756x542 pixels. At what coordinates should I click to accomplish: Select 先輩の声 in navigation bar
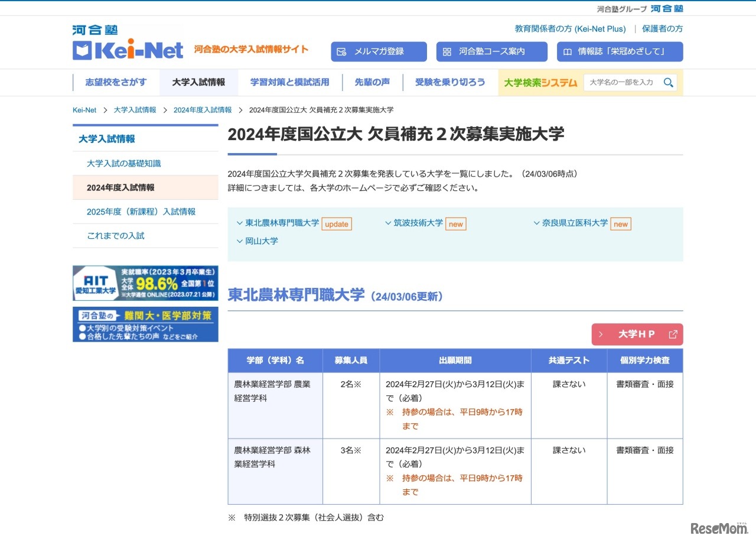coord(372,83)
